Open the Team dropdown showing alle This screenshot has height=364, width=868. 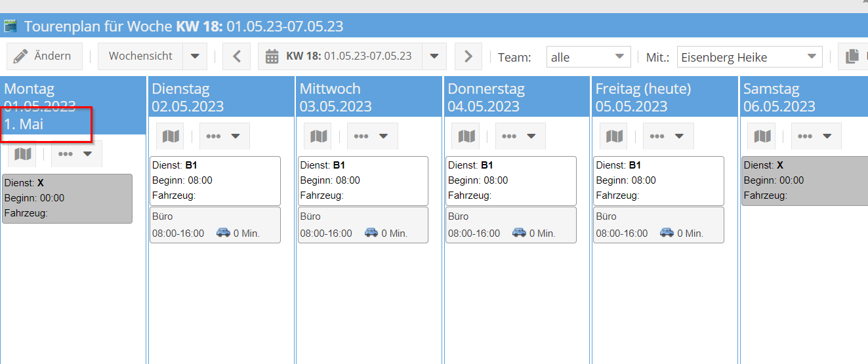coord(588,57)
